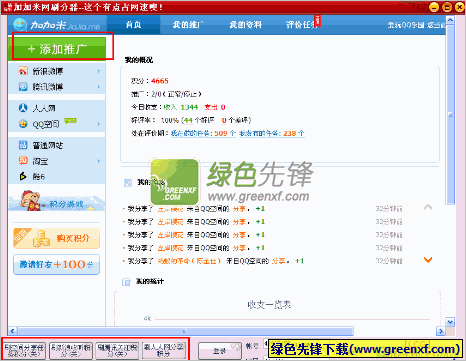466x361 pixels.
Task: Click the gold coins icon beside 购买积分
Action: [x=41, y=238]
